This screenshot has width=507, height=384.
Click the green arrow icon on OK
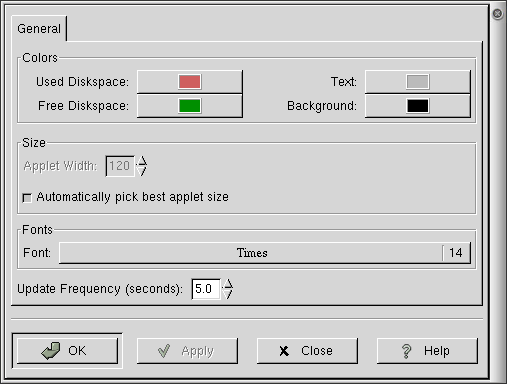point(51,351)
